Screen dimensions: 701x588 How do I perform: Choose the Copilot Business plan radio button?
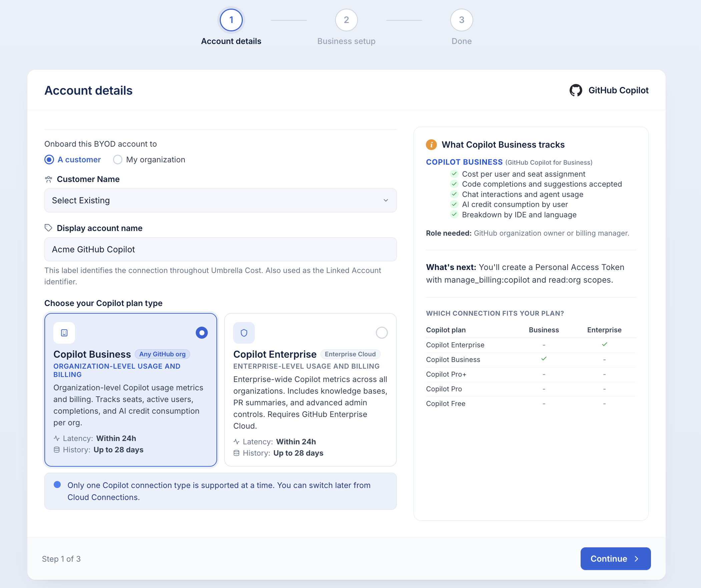[202, 333]
